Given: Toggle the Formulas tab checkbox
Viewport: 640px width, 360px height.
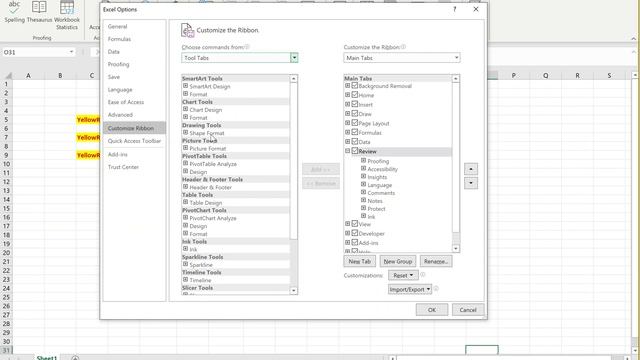Looking at the screenshot, I should (x=355, y=132).
